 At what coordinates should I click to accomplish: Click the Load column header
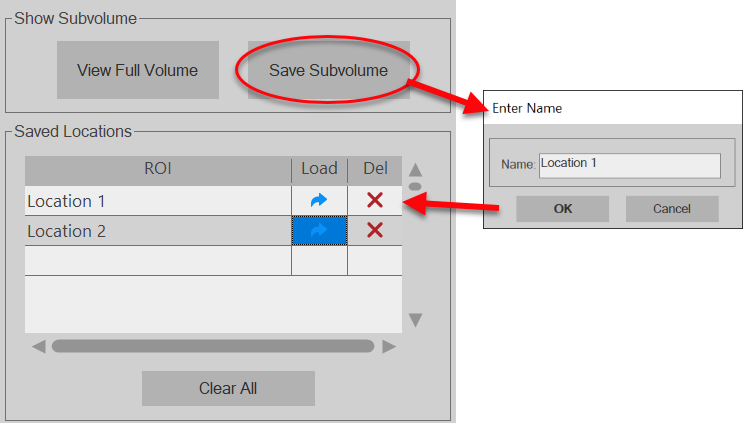(x=319, y=169)
